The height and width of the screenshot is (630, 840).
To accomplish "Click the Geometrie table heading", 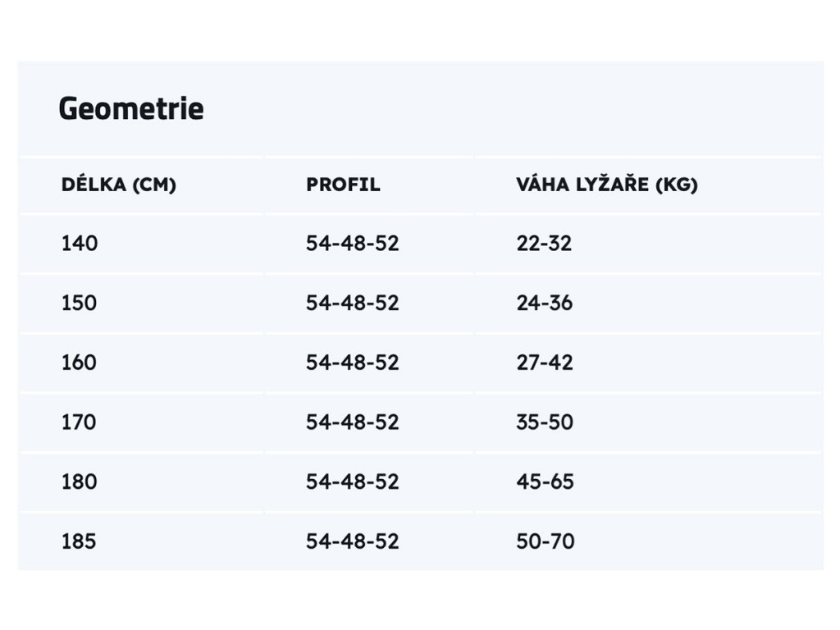I will click(x=131, y=109).
